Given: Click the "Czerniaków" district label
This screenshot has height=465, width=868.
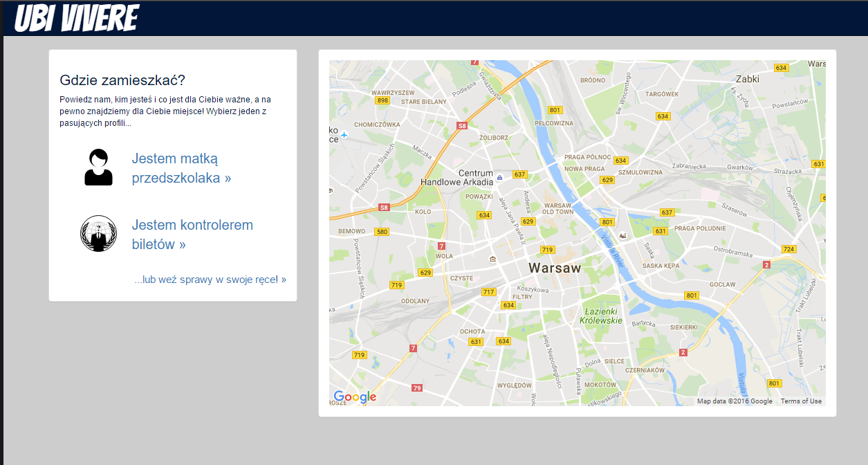Looking at the screenshot, I should point(645,370).
